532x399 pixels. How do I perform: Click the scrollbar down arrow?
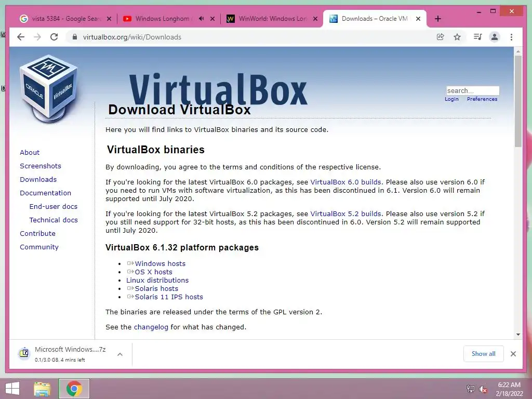518,335
